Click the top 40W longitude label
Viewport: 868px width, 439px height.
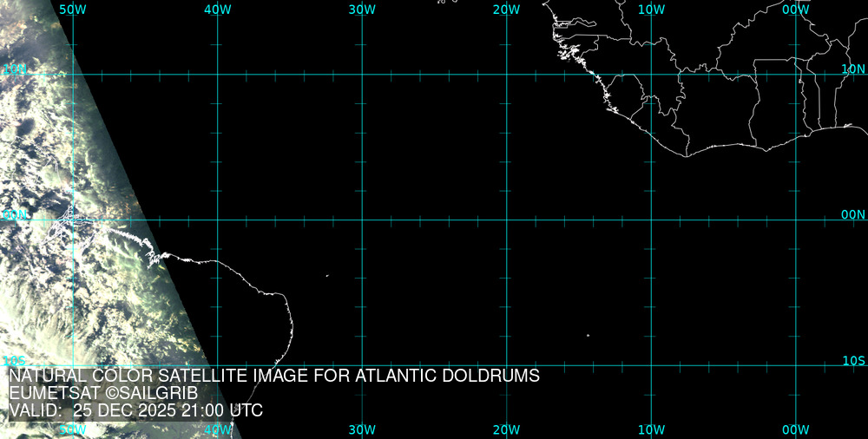tap(217, 10)
